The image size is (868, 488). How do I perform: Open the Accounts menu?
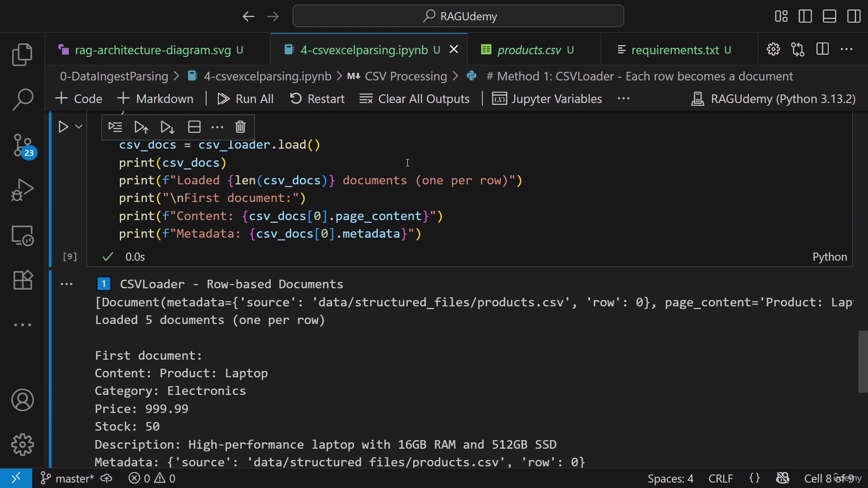(22, 400)
